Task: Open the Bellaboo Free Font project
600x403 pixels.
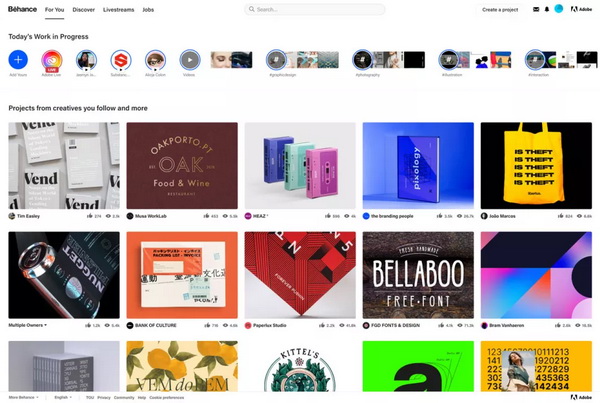Action: tap(418, 275)
